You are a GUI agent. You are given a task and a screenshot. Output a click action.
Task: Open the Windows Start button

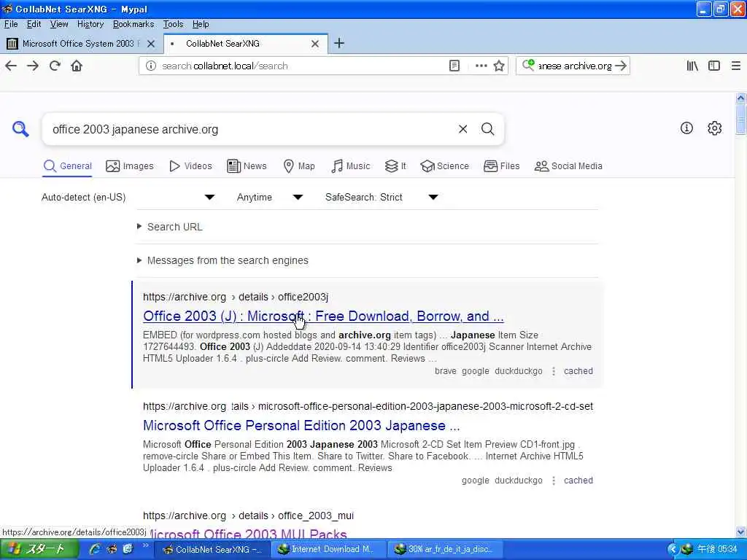click(x=39, y=549)
